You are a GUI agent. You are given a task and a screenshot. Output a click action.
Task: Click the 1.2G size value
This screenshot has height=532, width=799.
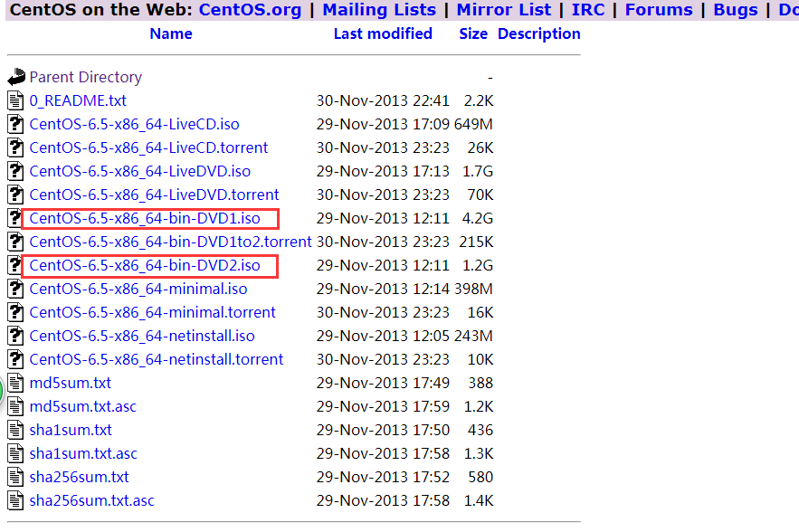point(478,265)
